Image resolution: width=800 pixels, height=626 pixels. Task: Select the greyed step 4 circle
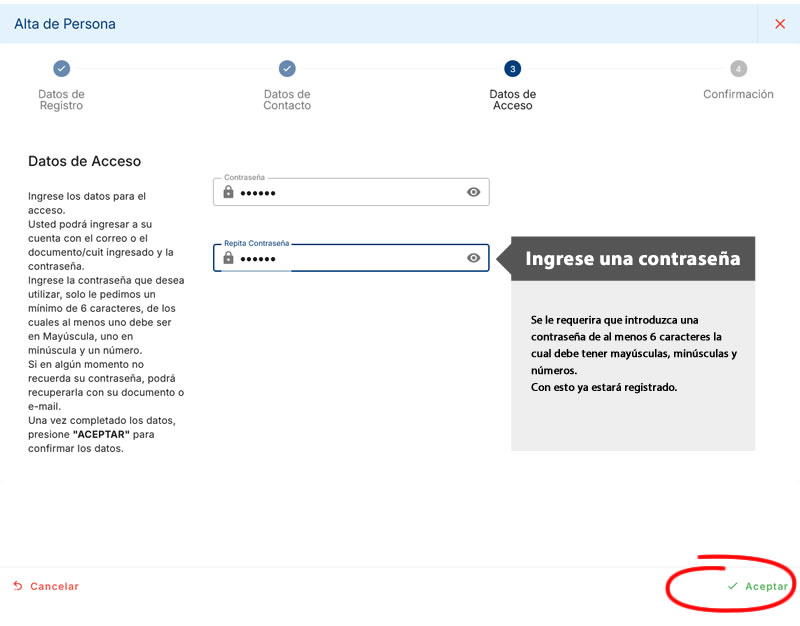738,69
